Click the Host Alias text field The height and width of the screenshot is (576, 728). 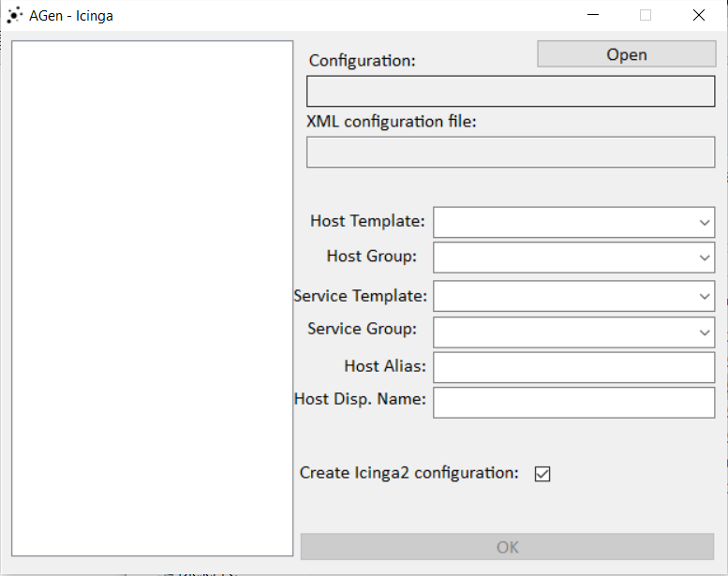573,367
